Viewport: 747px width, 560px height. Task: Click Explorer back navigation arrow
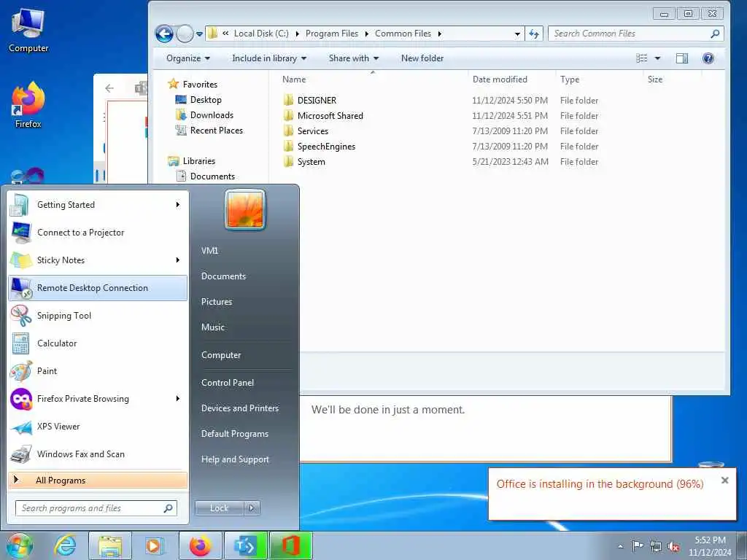(x=164, y=34)
